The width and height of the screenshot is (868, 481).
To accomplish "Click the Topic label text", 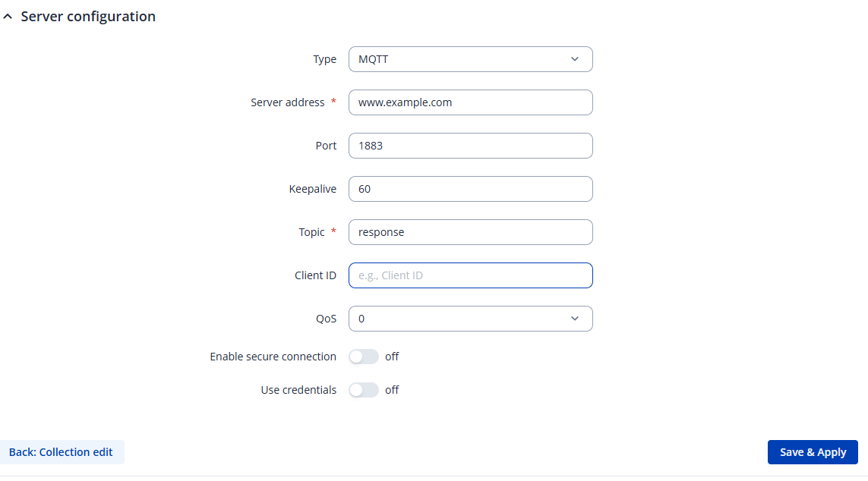I will click(311, 232).
